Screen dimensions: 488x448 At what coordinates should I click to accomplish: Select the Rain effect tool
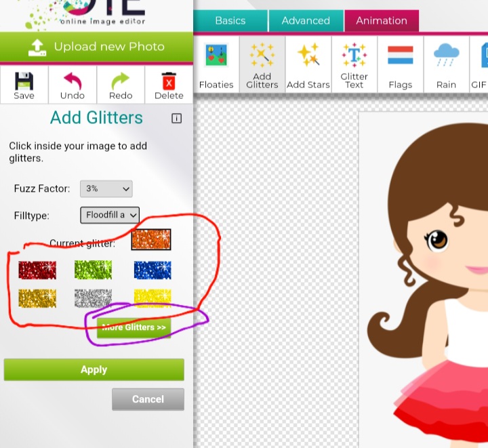click(x=446, y=64)
